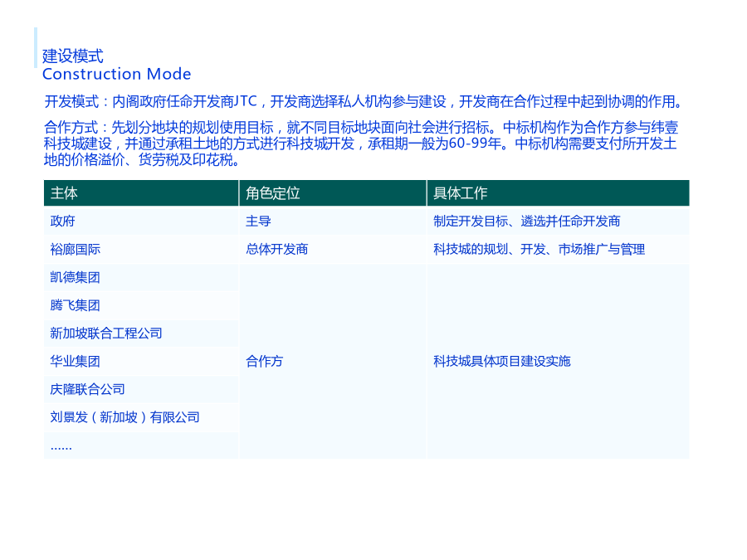Click the 总体开发商 role cell
The image size is (747, 560).
[x=333, y=249]
